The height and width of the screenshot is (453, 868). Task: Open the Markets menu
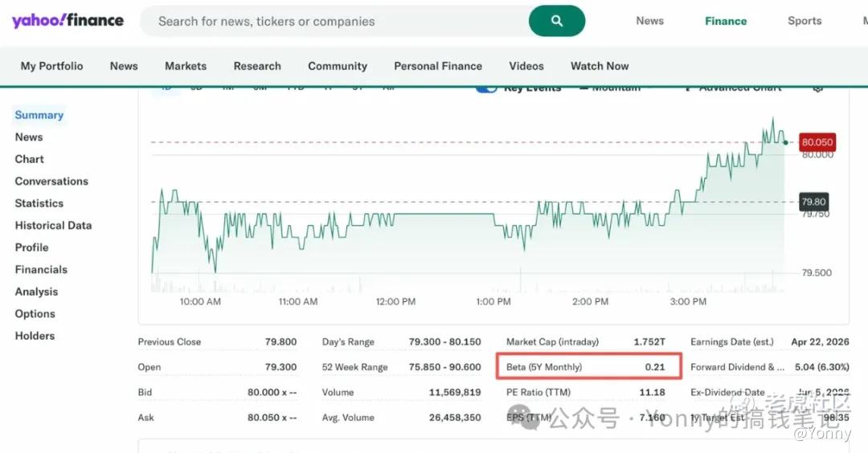[185, 66]
